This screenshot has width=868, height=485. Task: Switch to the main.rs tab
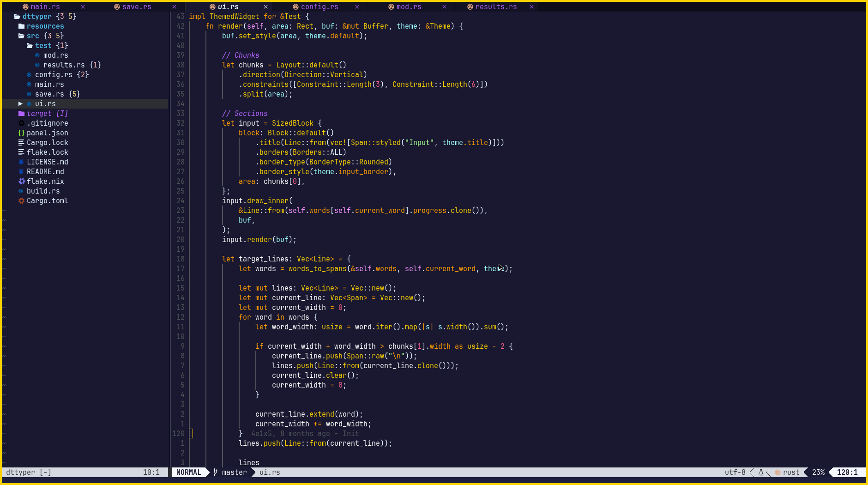pyautogui.click(x=45, y=7)
